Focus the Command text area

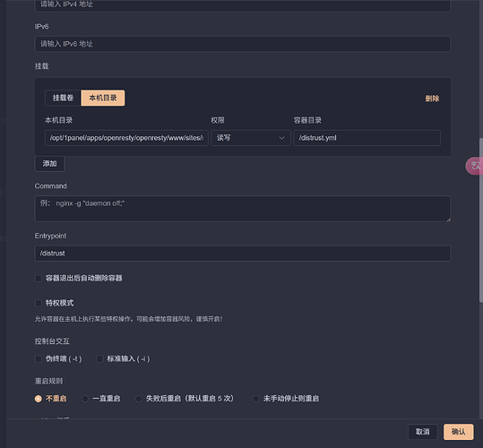pyautogui.click(x=243, y=209)
